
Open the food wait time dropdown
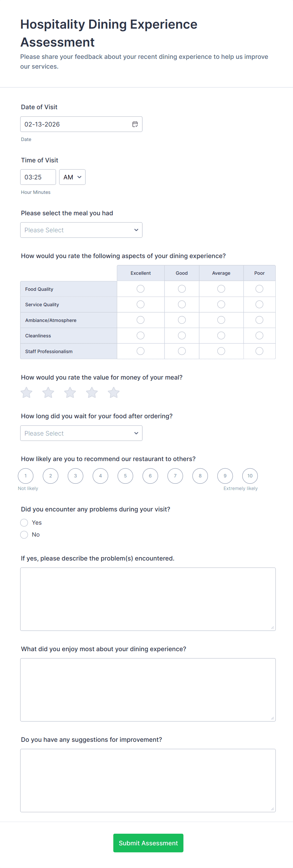tap(81, 433)
